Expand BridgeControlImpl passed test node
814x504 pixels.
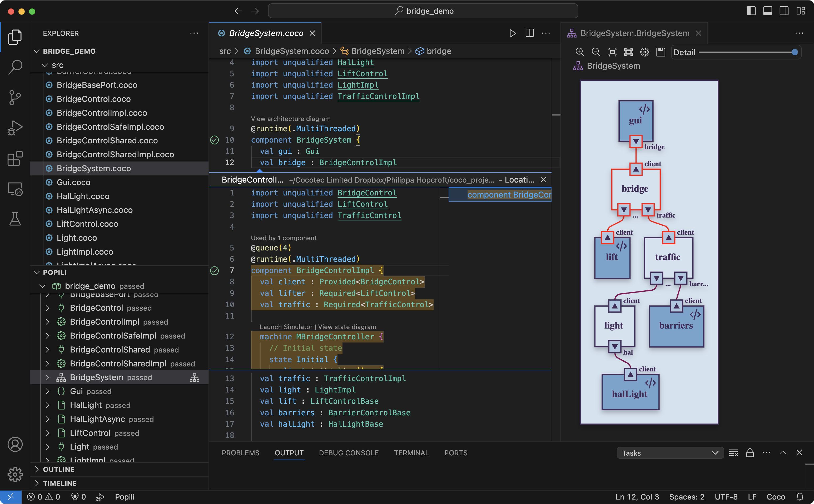click(x=47, y=322)
